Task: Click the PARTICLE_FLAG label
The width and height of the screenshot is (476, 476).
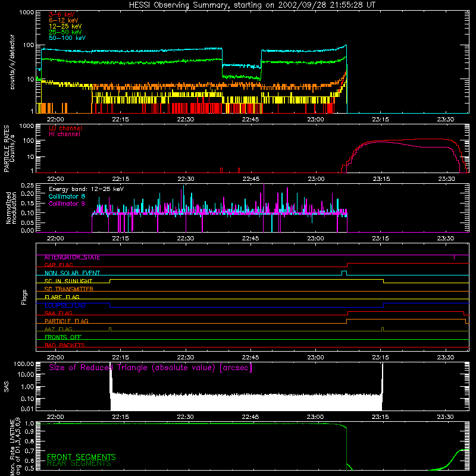Action: (67, 321)
